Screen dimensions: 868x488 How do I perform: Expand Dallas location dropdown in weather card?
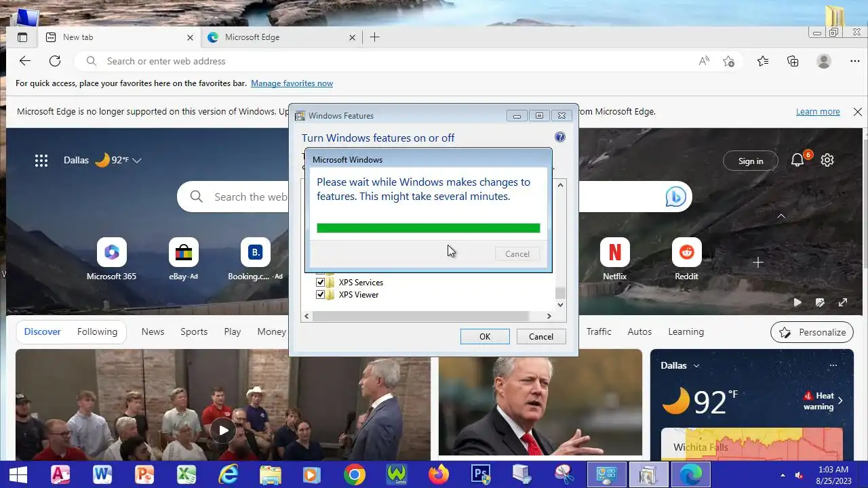696,365
